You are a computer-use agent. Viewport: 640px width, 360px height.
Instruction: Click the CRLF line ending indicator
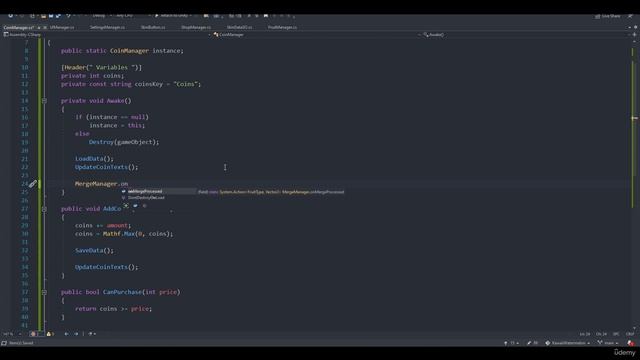[630, 334]
